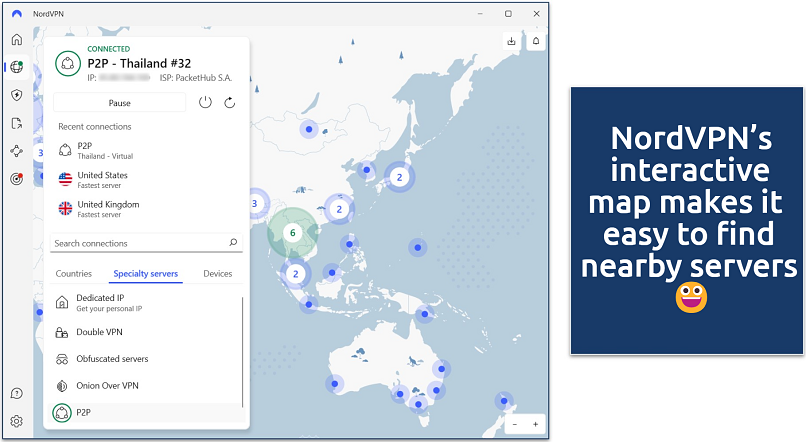Image resolution: width=806 pixels, height=442 pixels.
Task: Click the server list scrollbar
Action: (x=242, y=352)
